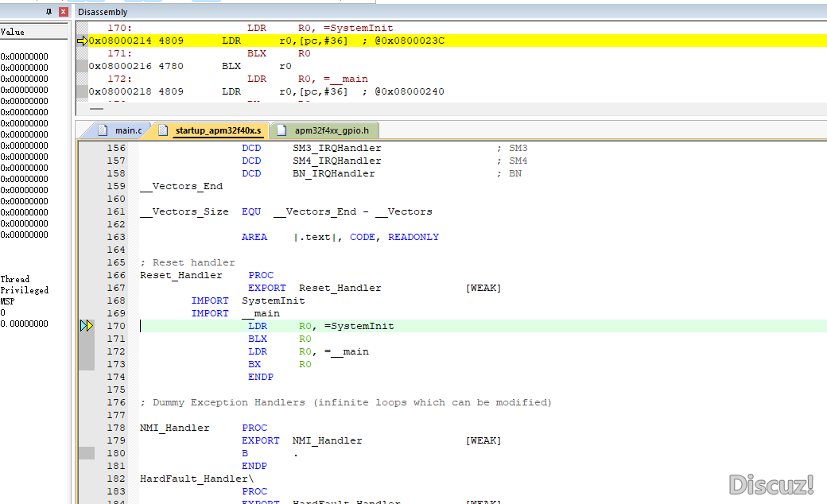This screenshot has height=504, width=827.
Task: Click the Thread mode value in registers panel
Action: point(15,279)
